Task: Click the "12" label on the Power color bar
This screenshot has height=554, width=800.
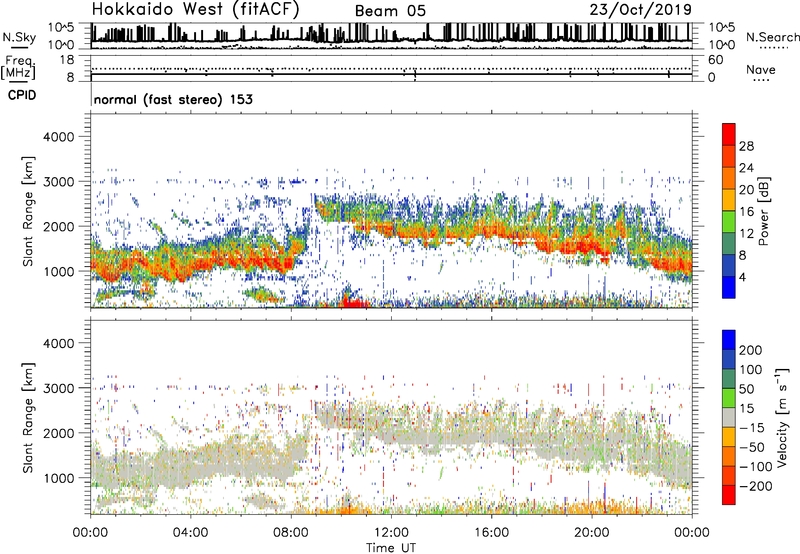Action: 746,234
